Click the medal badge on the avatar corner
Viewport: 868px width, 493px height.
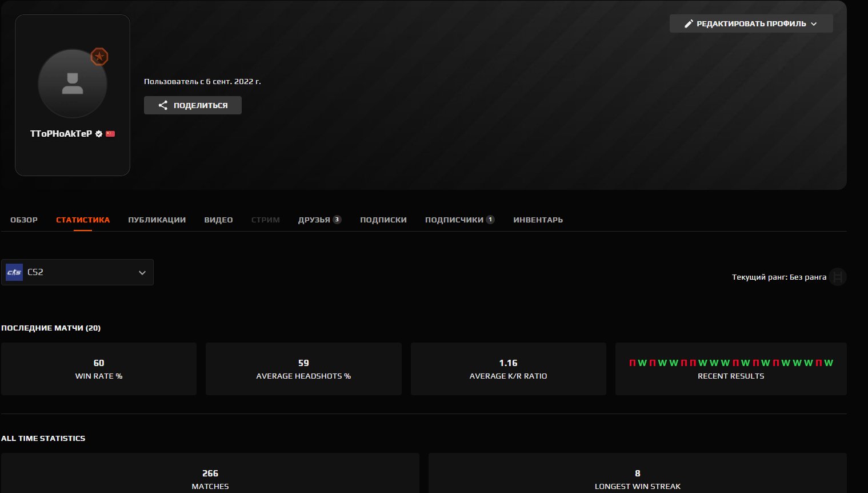99,57
